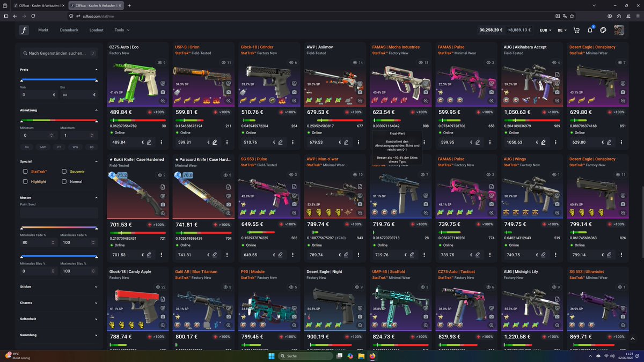Open the notifications bell

pyautogui.click(x=590, y=30)
